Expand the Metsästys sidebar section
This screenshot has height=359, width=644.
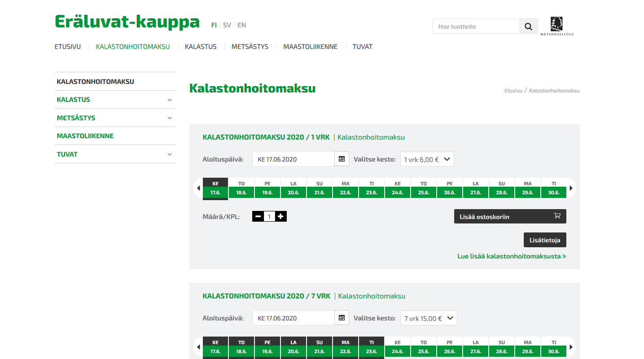point(170,118)
